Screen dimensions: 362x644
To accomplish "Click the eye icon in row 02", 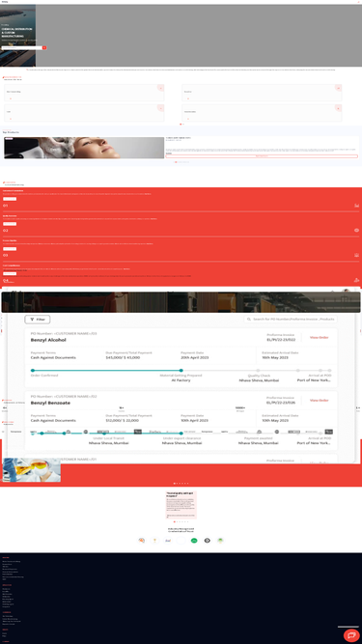I will (356, 230).
